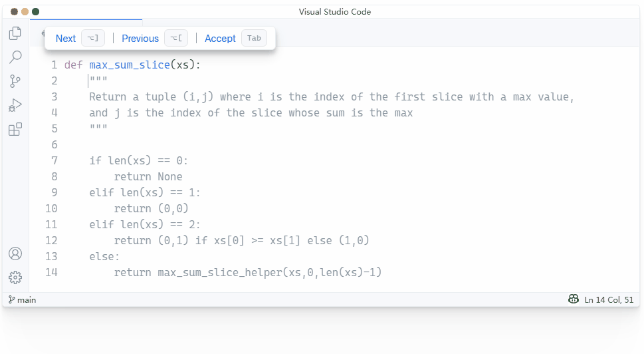Accept the inline code suggestion
The width and height of the screenshot is (644, 354).
click(x=220, y=39)
